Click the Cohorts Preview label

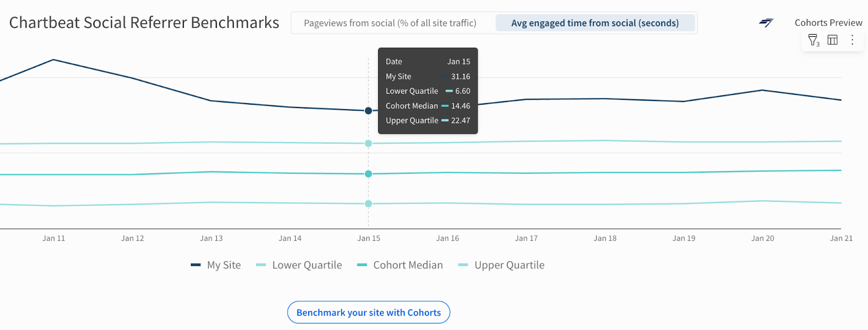pyautogui.click(x=828, y=23)
